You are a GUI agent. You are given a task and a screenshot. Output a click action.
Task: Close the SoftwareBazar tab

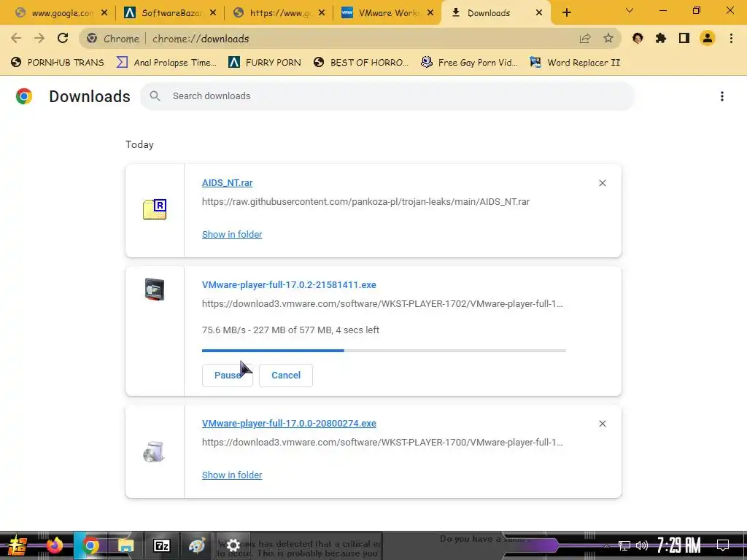(x=213, y=13)
